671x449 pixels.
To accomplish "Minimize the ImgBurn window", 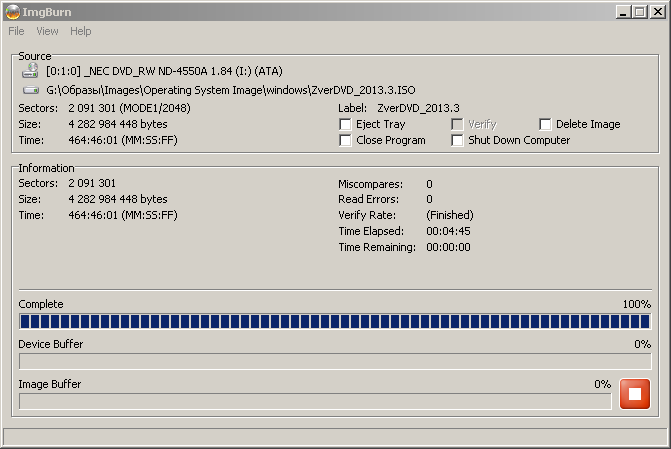I will [623, 12].
